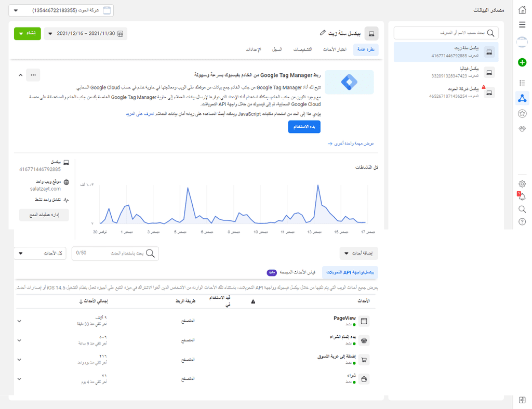532x409 pixels.
Task: Click the panel toggle icon at sidebar bottom
Action: click(x=522, y=400)
